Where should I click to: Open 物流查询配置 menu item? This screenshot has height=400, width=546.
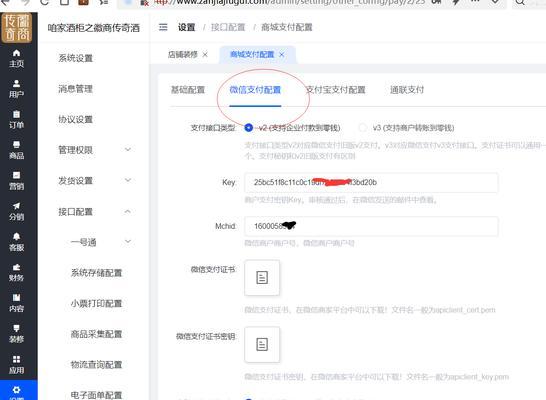(x=96, y=364)
